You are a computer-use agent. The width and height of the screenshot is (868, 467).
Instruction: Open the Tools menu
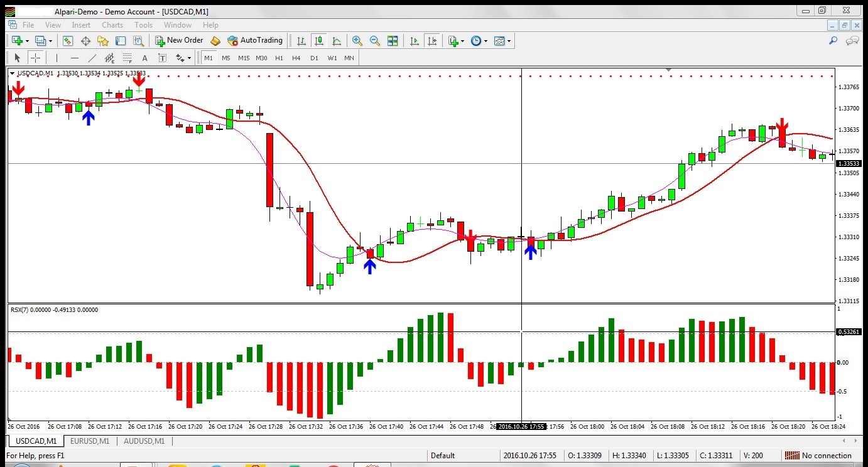coord(143,25)
